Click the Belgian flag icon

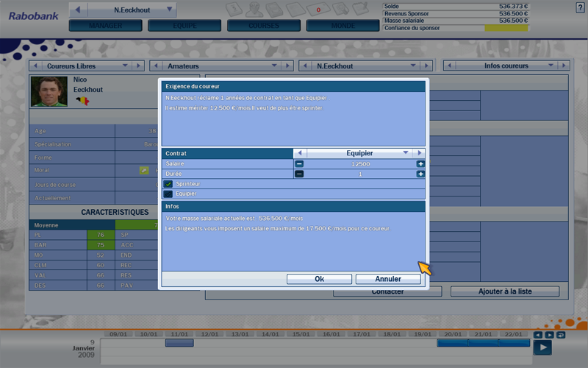[82, 101]
